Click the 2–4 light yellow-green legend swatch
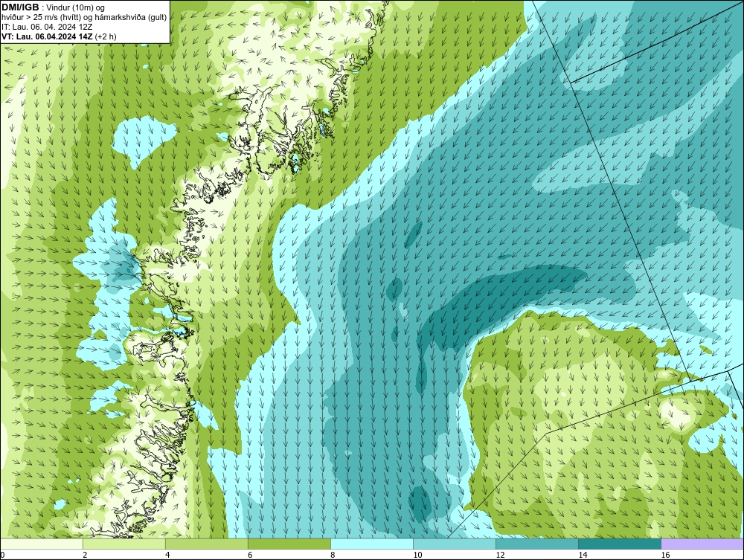The width and height of the screenshot is (744, 560). click(x=124, y=544)
